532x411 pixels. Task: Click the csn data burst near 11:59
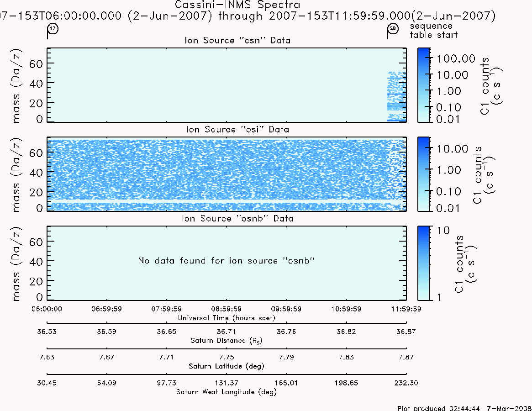coord(397,96)
